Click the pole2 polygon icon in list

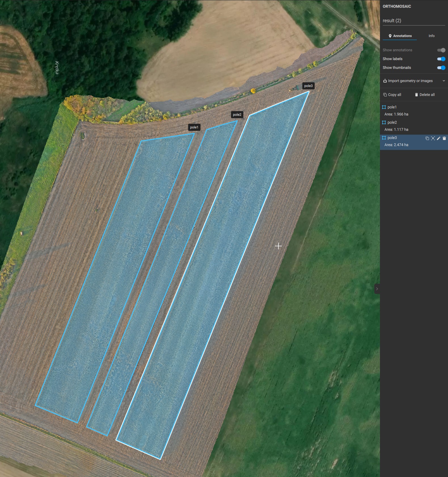tap(384, 122)
